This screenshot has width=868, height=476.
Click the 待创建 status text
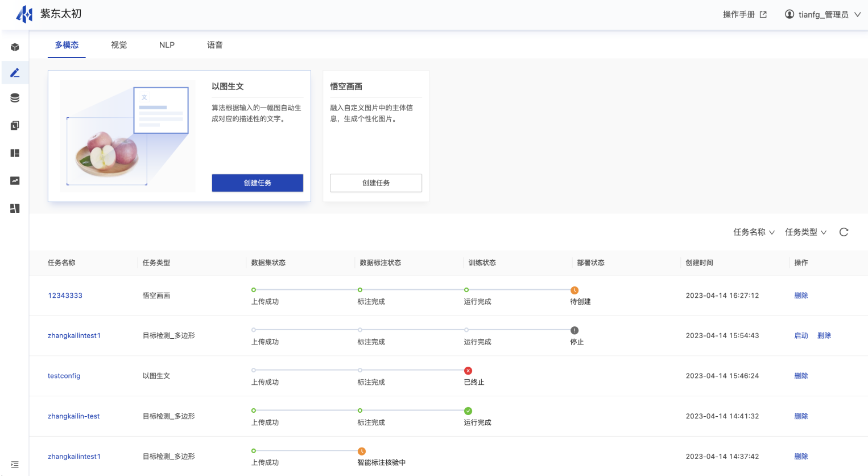580,302
